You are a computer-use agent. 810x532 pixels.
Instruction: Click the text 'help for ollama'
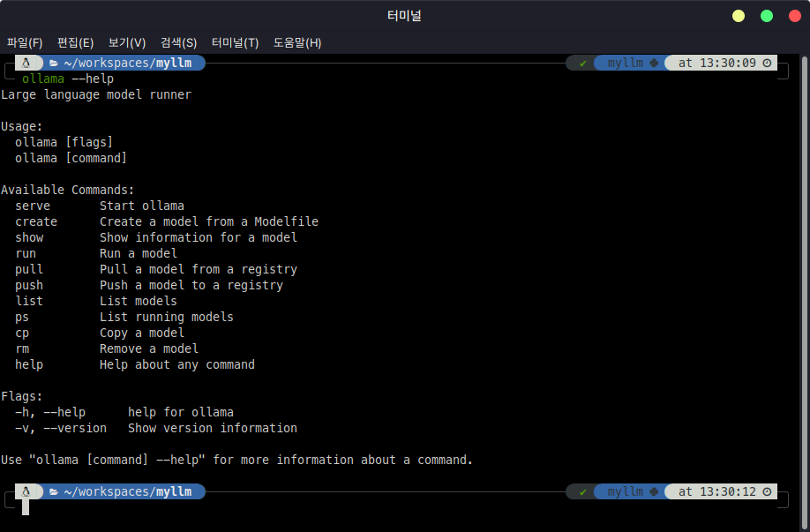(x=181, y=413)
